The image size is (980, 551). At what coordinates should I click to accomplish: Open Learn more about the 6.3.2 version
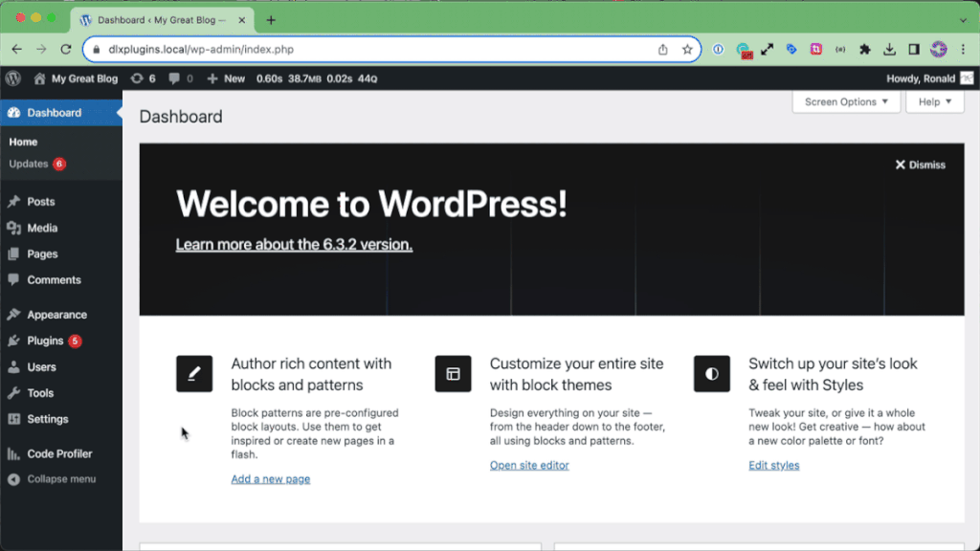[294, 244]
